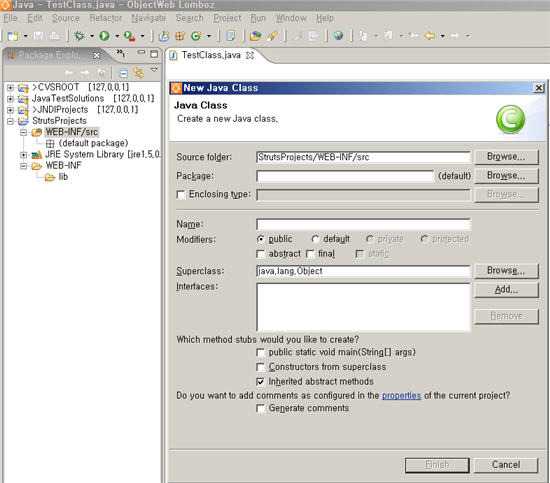
Task: Click the New Java Class toolbar icon
Action: 196,36
